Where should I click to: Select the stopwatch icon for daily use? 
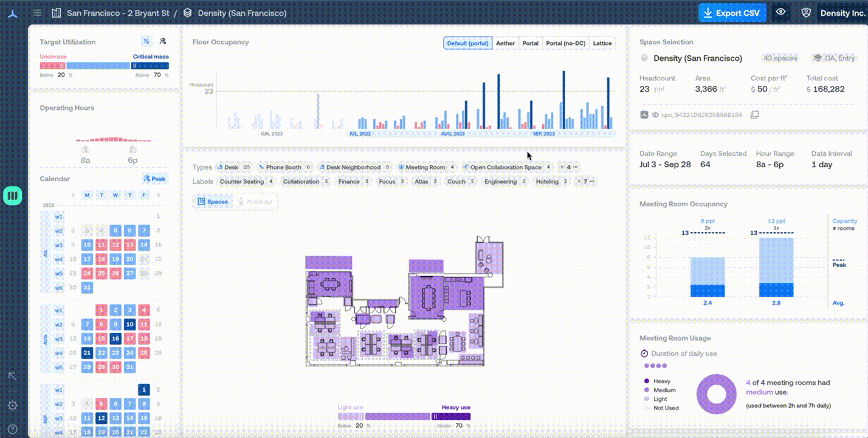coord(644,353)
